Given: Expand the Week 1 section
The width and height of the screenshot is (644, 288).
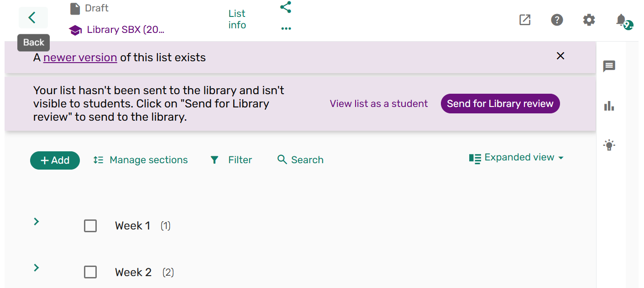Looking at the screenshot, I should [x=36, y=221].
